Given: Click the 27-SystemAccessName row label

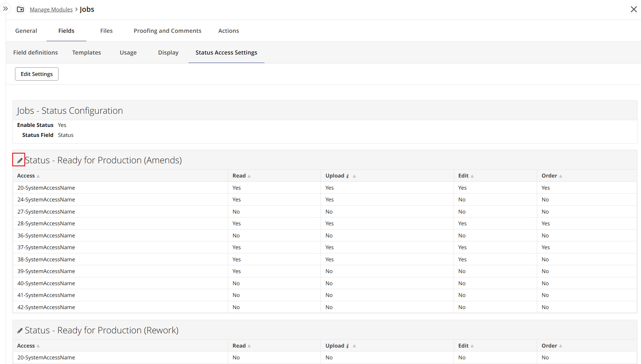Looking at the screenshot, I should click(x=46, y=212).
